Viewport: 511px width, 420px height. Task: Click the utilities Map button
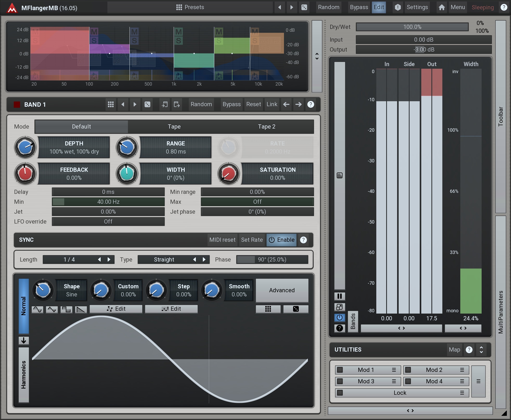[x=454, y=349]
